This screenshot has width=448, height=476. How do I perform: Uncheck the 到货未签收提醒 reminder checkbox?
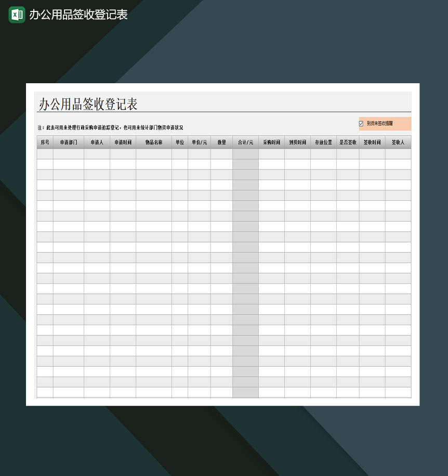[x=361, y=123]
